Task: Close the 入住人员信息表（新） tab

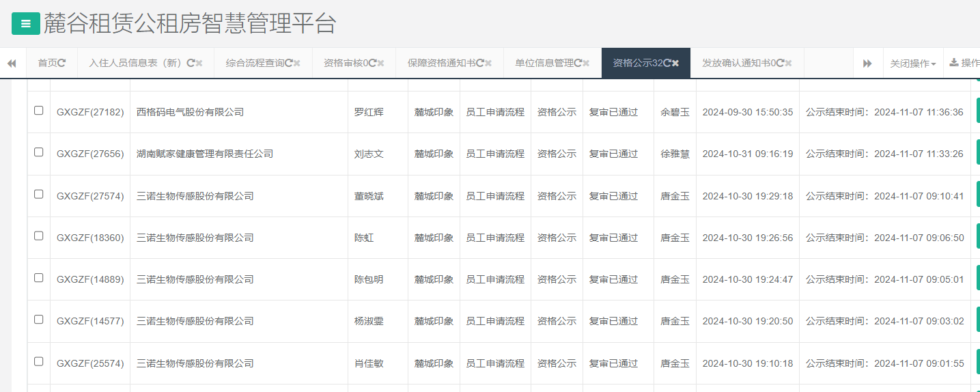Action: pyautogui.click(x=199, y=63)
